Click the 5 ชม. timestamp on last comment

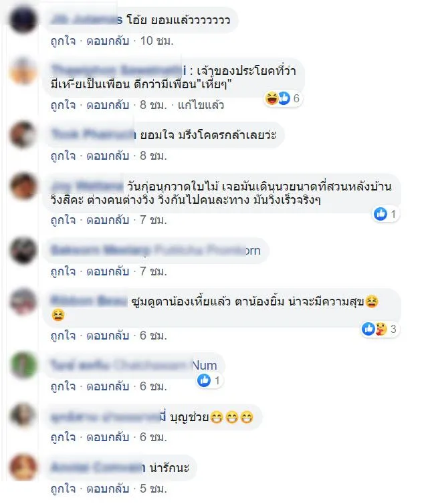(x=153, y=489)
